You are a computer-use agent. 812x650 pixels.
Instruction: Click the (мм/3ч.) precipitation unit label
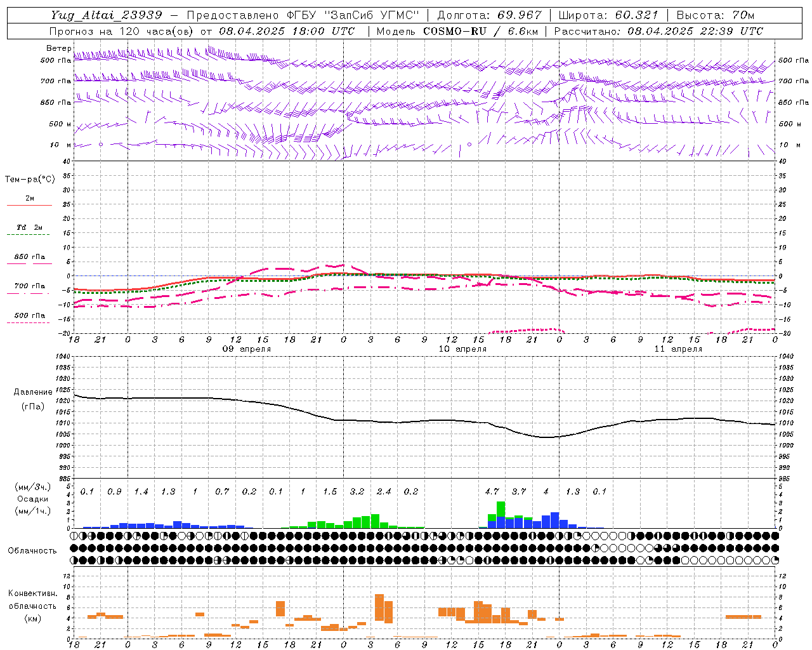(34, 487)
